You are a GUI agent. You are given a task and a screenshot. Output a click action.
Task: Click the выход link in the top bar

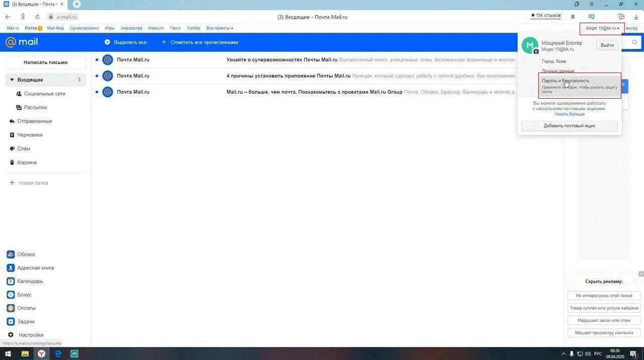coord(631,28)
